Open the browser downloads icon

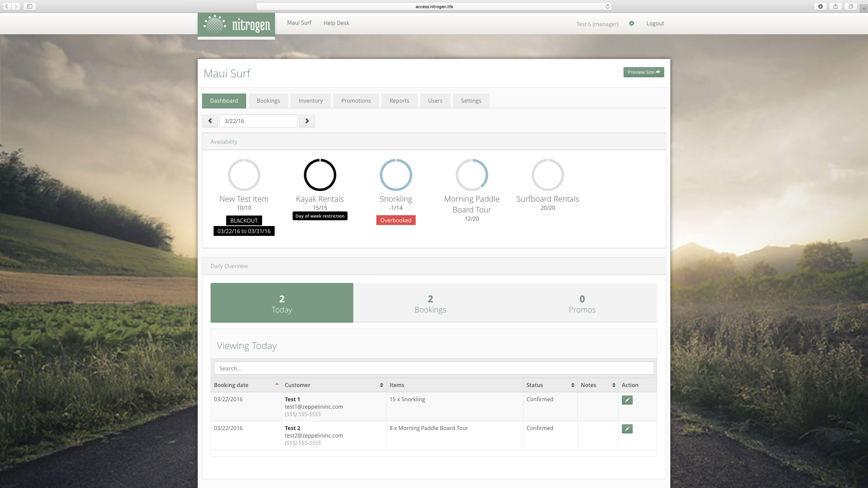coord(820,6)
